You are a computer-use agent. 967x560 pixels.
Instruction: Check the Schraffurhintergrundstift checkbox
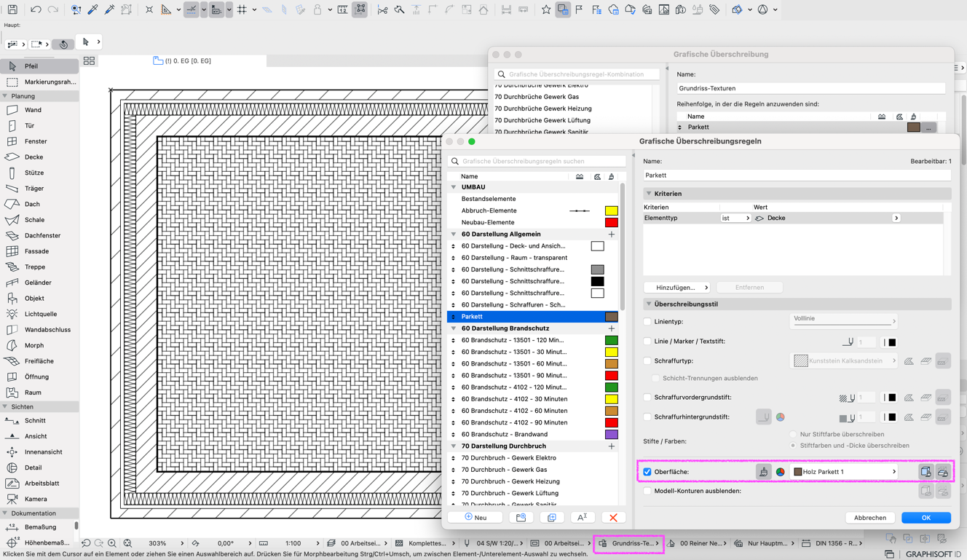click(647, 417)
